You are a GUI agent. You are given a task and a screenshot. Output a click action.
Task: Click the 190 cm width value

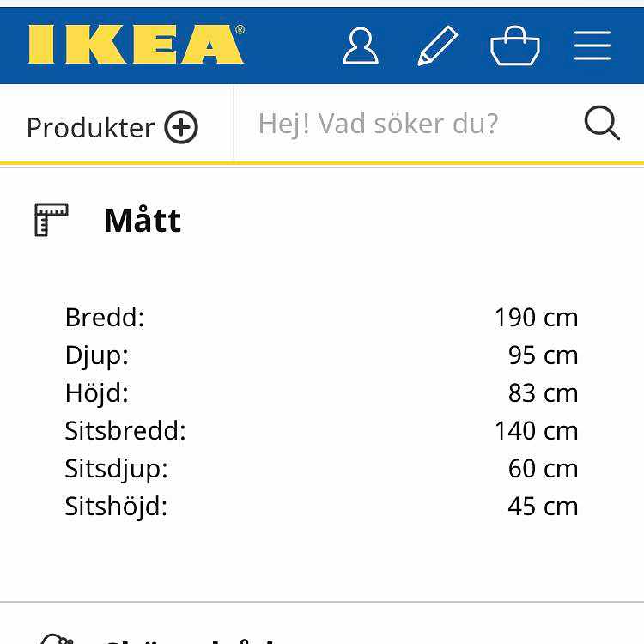[x=536, y=318]
